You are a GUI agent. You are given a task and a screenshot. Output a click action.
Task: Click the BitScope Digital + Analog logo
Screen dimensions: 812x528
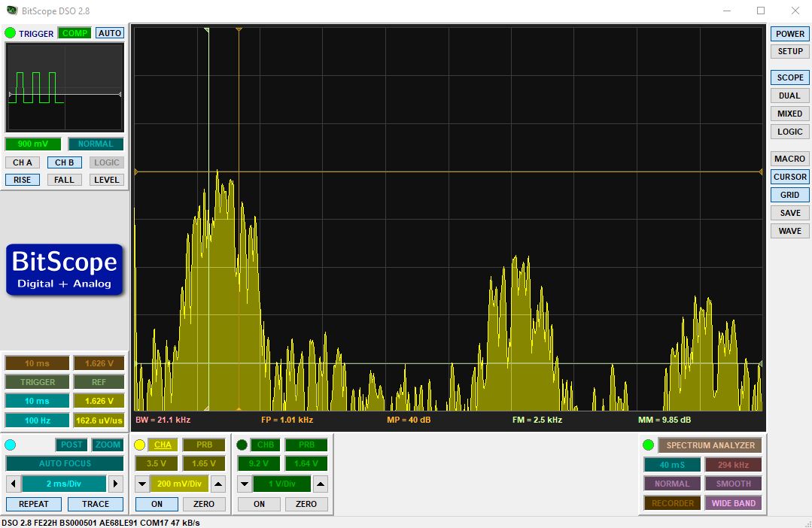(x=65, y=270)
